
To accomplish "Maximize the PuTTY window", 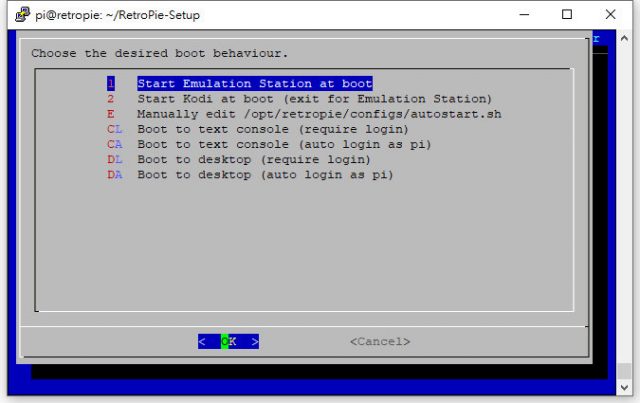I will pos(567,14).
